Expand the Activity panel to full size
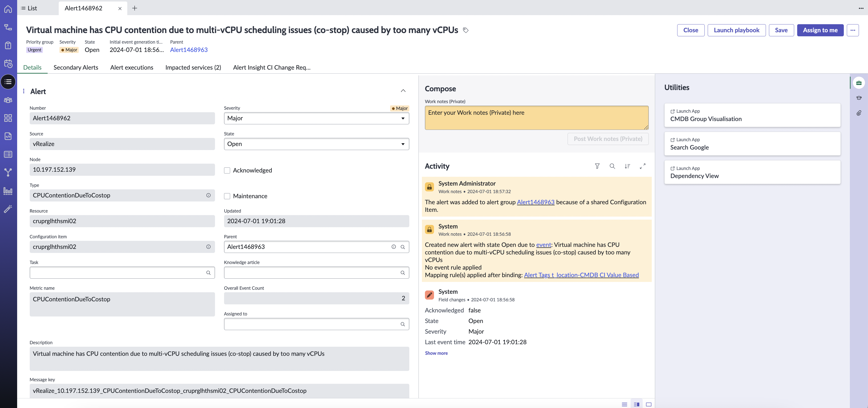This screenshot has width=868, height=408. click(643, 166)
